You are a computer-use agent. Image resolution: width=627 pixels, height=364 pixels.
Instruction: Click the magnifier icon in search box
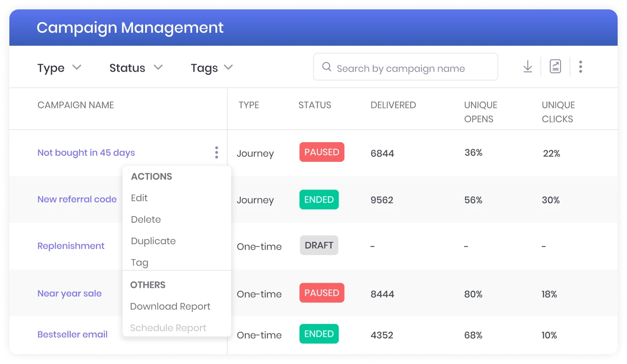pyautogui.click(x=327, y=67)
